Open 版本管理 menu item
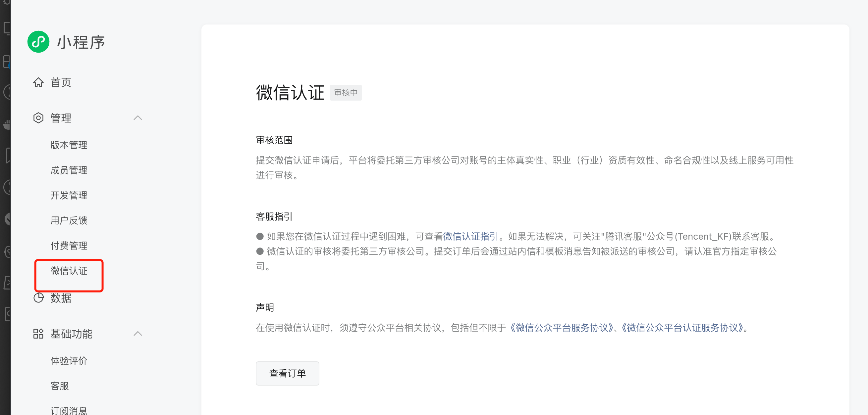The width and height of the screenshot is (868, 415). pos(69,145)
